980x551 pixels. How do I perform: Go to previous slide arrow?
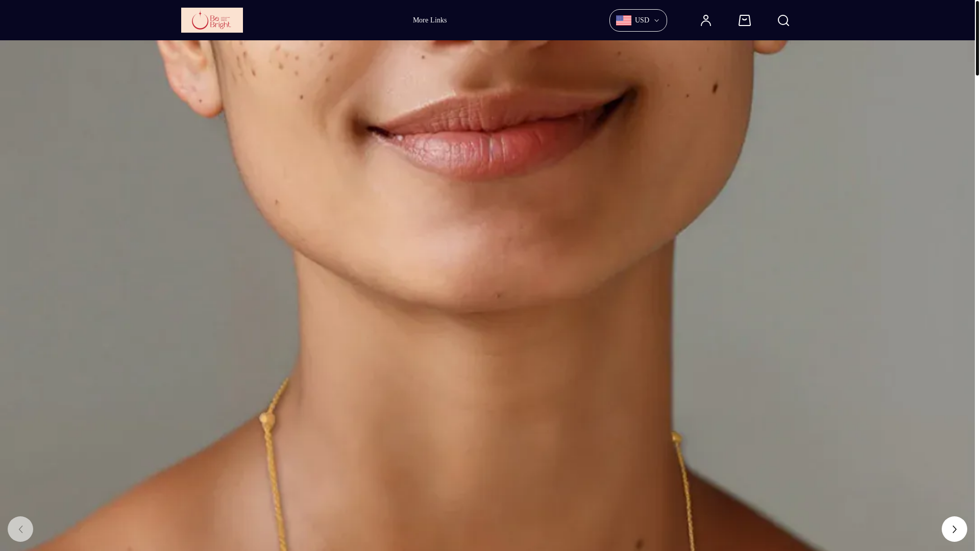pyautogui.click(x=20, y=529)
